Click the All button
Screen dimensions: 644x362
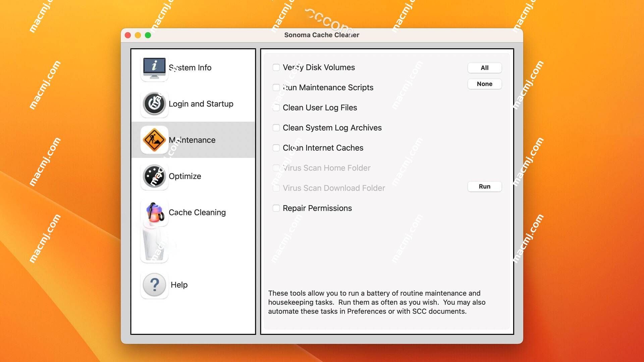[485, 68]
